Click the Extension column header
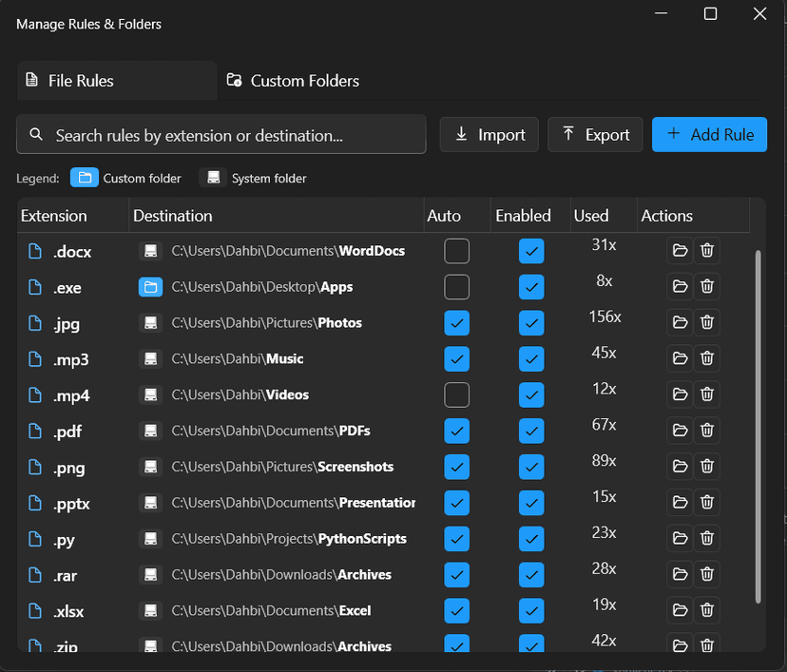The image size is (787, 672). click(x=51, y=216)
